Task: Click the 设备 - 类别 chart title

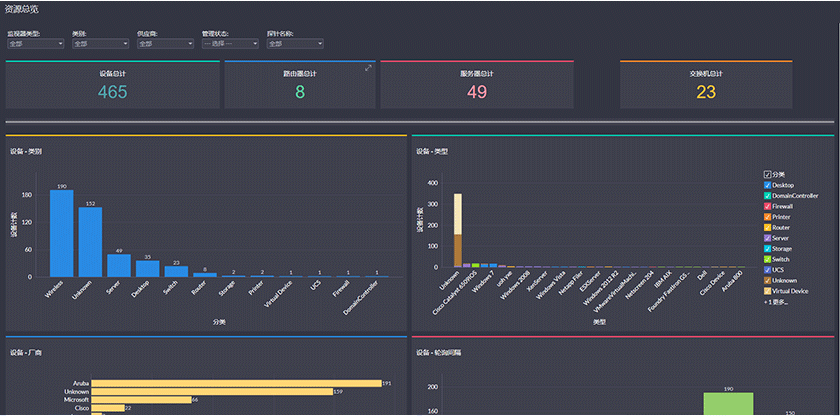Action: (26, 152)
